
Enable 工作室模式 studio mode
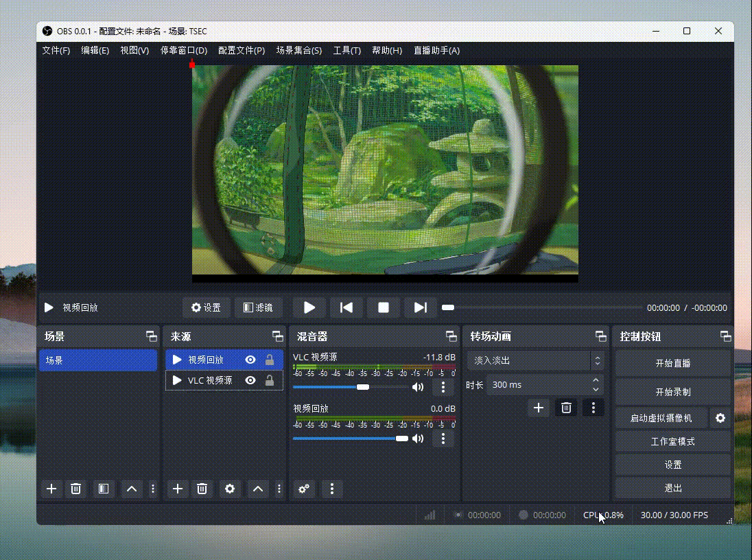[x=673, y=441]
